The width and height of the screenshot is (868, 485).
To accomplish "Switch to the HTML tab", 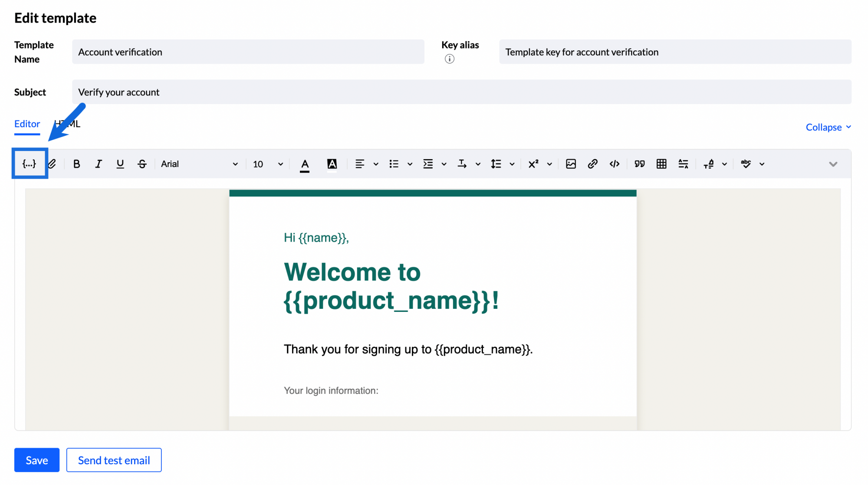I will pos(67,123).
